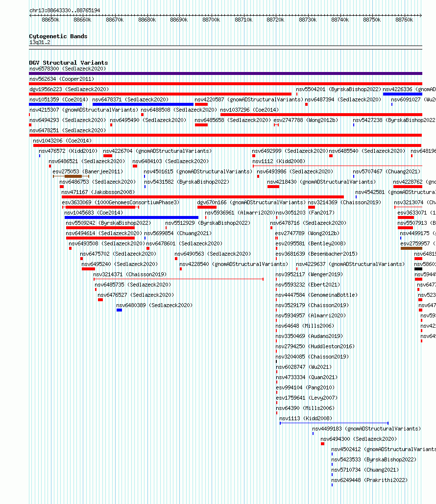This screenshot has height=504, width=436.
Task: Click nsv2794250 (Huddleston2016) label
Action: pyautogui.click(x=315, y=346)
